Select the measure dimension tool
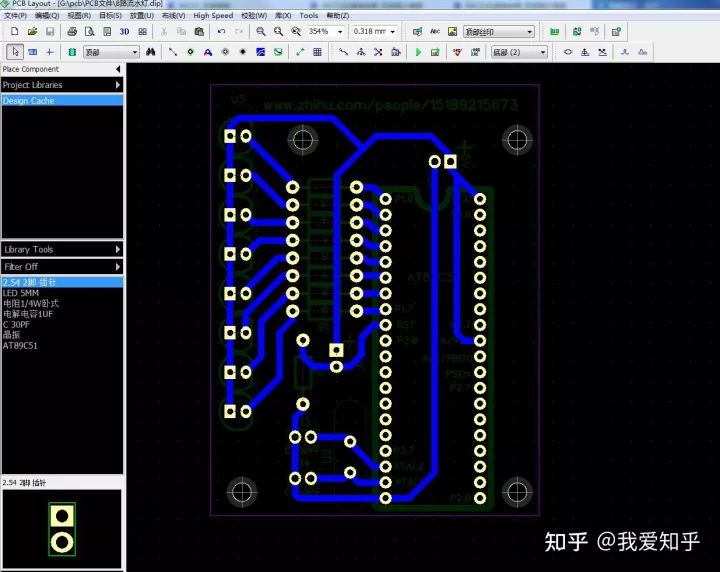Image resolution: width=720 pixels, height=572 pixels. (x=300, y=52)
